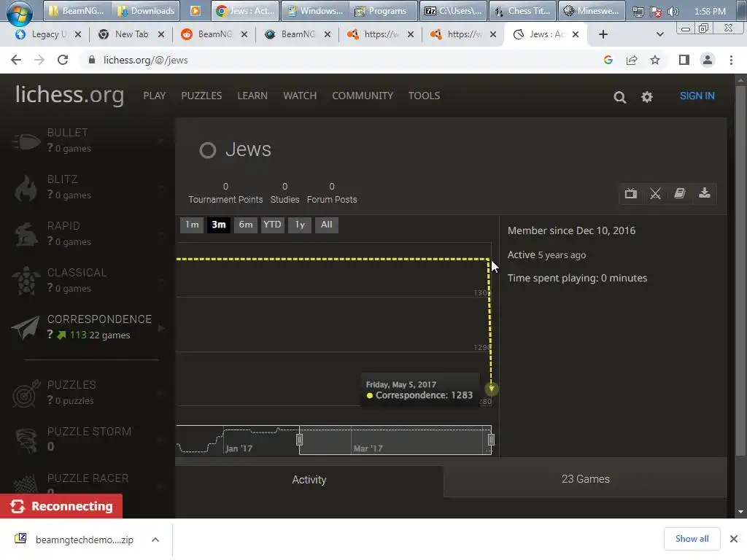Viewport: 747px width, 560px height.
Task: Open Correspondence paper plane stats
Action: [88, 327]
